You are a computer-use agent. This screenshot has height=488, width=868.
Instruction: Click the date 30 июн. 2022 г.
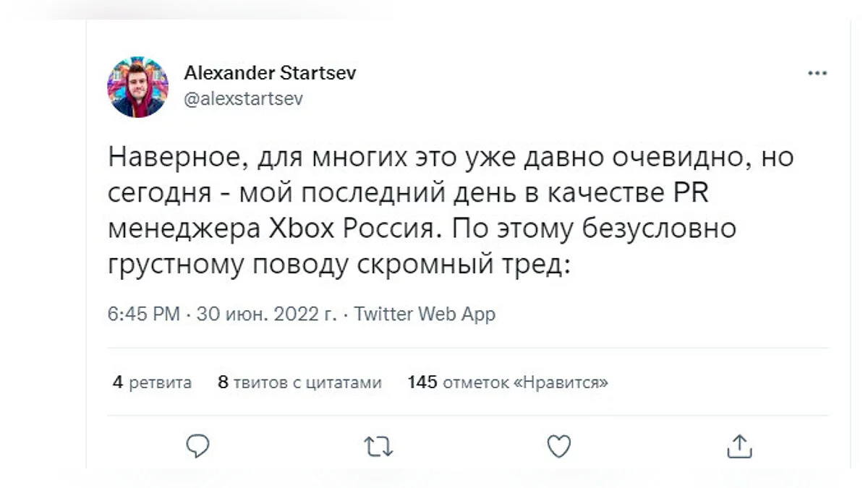pos(266,314)
